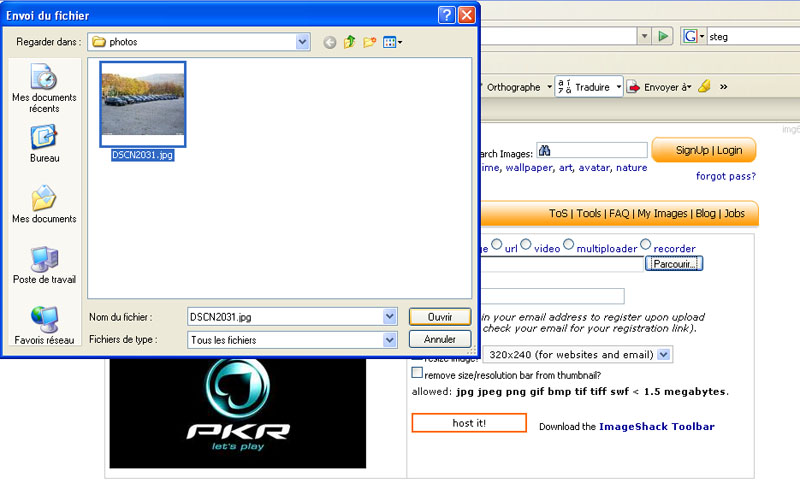Go up one folder level

349,42
